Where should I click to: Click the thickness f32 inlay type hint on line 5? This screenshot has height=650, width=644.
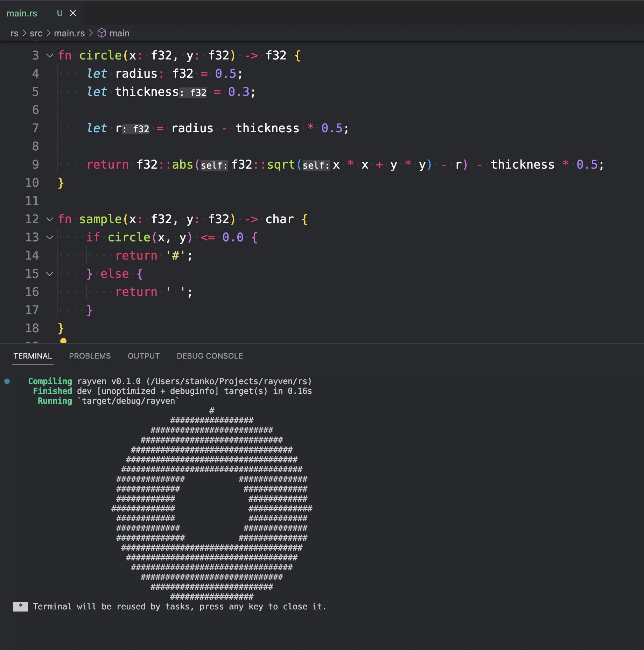[193, 92]
